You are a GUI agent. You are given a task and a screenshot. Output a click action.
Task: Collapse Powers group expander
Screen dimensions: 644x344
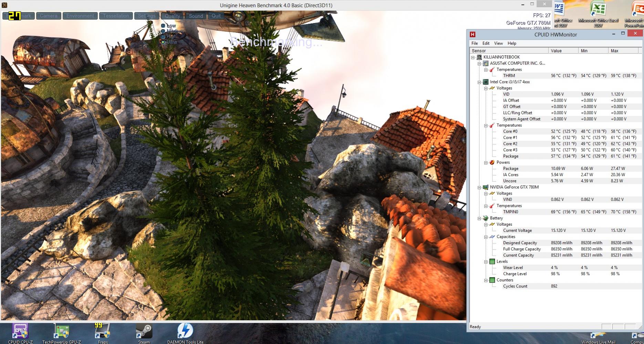pos(486,163)
